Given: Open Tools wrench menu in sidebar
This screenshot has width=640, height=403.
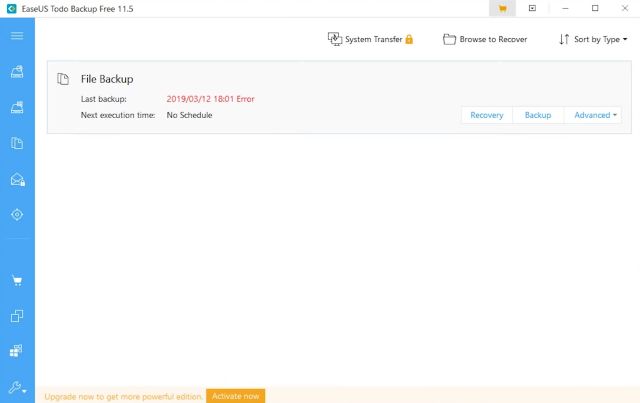Looking at the screenshot, I should [17, 387].
